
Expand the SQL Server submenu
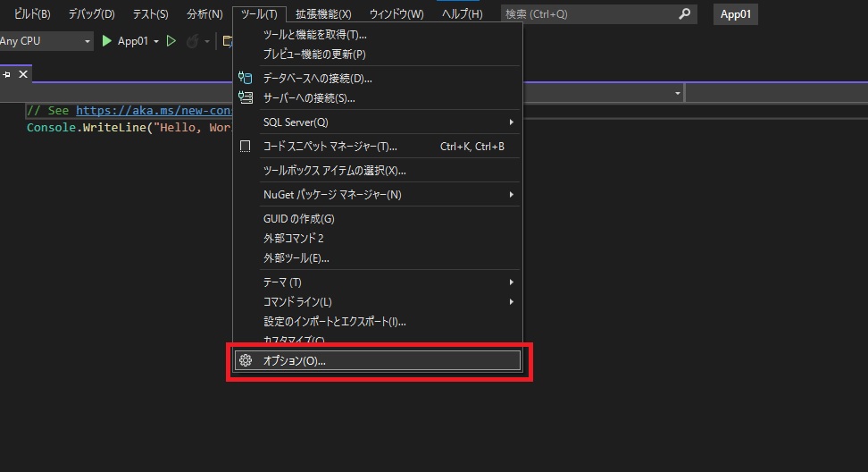pyautogui.click(x=512, y=122)
